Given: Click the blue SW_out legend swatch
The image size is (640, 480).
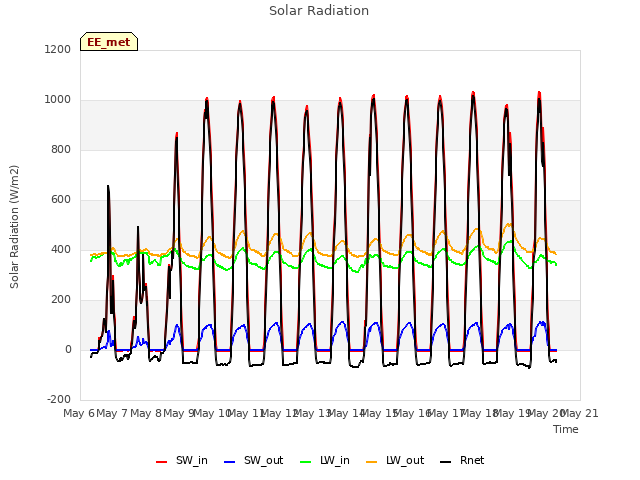Looking at the screenshot, I should click(230, 462).
